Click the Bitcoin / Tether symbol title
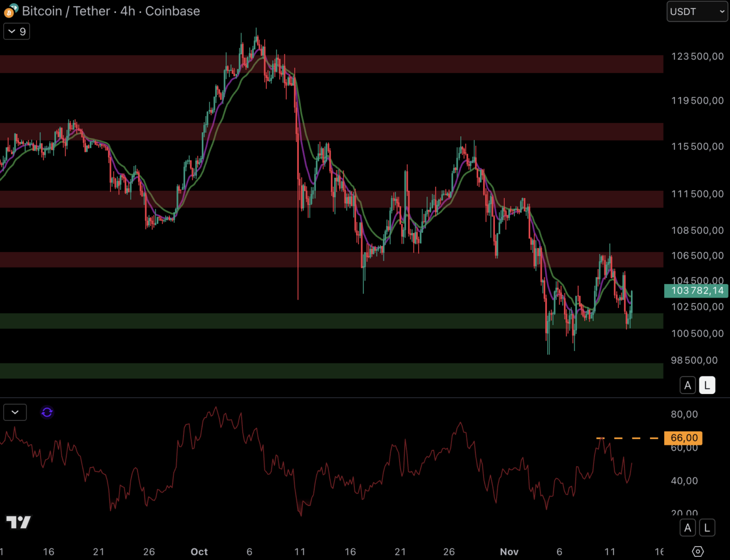730x560 pixels. point(111,11)
